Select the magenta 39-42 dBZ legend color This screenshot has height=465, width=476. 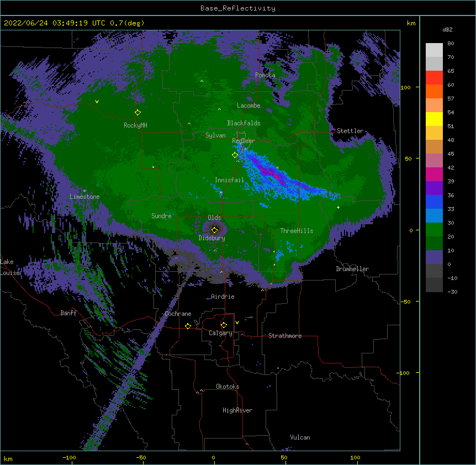(434, 174)
